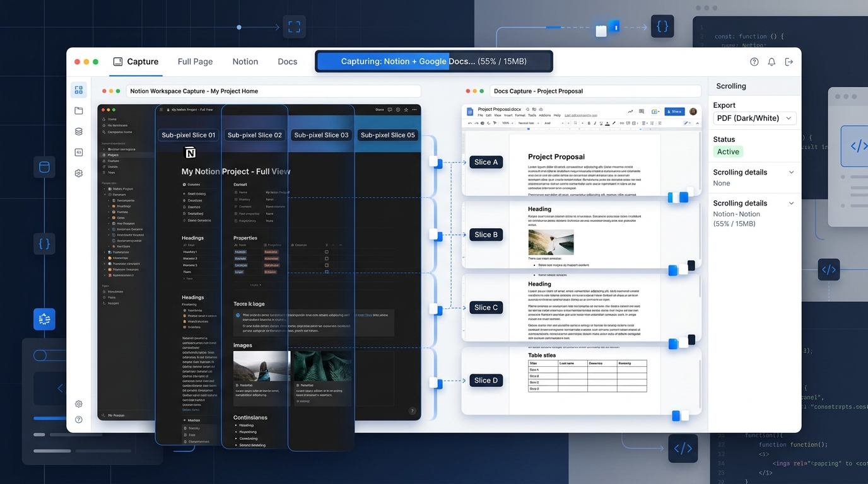The width and height of the screenshot is (868, 484).
Task: Click the blue Share button in Docs
Action: coord(674,112)
